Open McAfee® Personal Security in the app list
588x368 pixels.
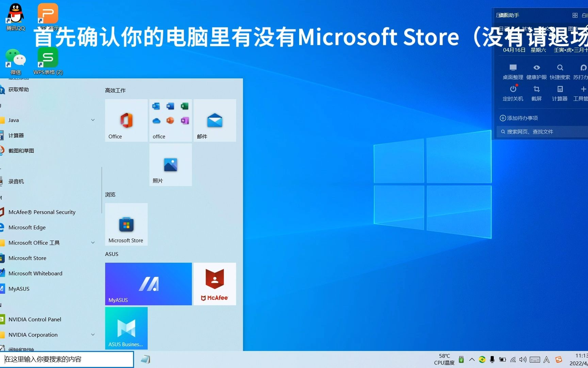pos(49,212)
